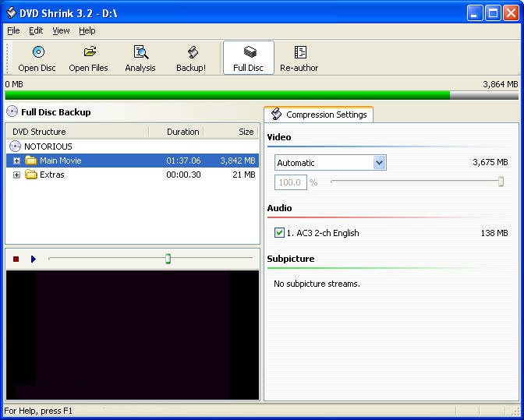Select the NOTORIOUS root tree item
524x420 pixels.
48,146
